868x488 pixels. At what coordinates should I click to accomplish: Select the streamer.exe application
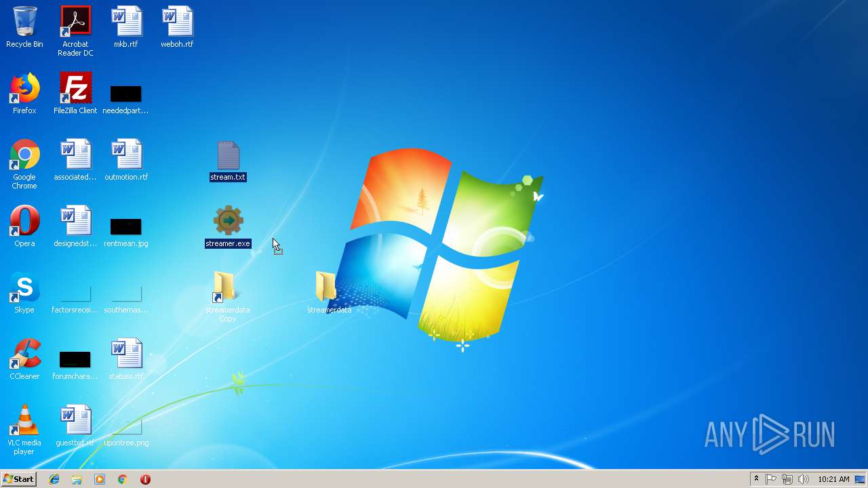point(228,227)
